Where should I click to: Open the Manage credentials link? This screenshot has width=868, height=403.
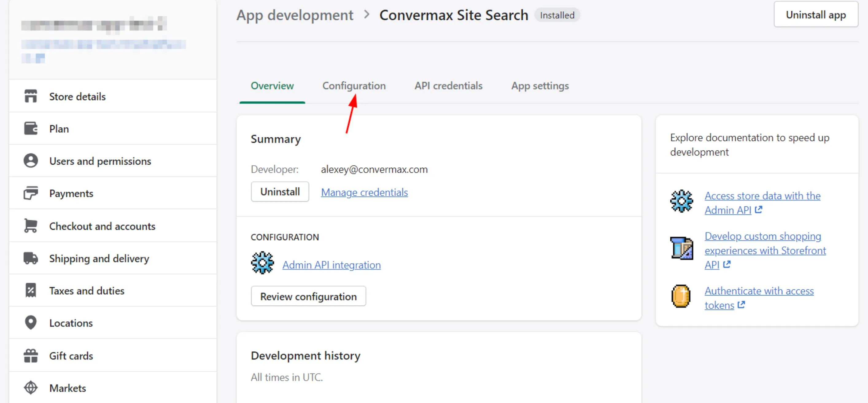[x=364, y=192]
